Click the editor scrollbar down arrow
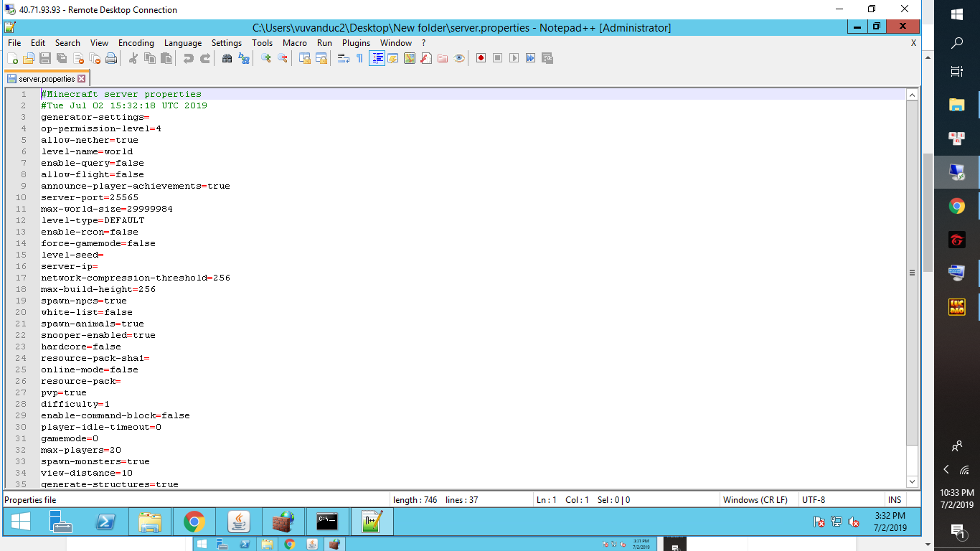 tap(913, 481)
